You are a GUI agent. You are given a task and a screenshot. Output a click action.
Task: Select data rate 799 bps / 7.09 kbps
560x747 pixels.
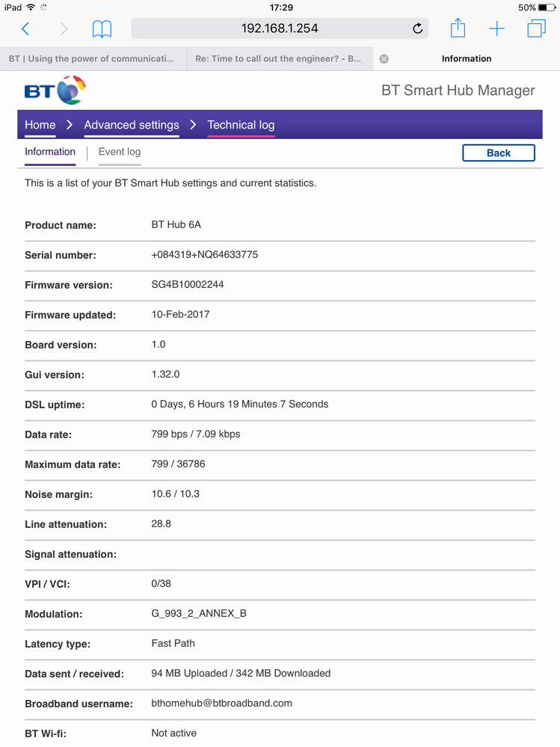pyautogui.click(x=196, y=434)
